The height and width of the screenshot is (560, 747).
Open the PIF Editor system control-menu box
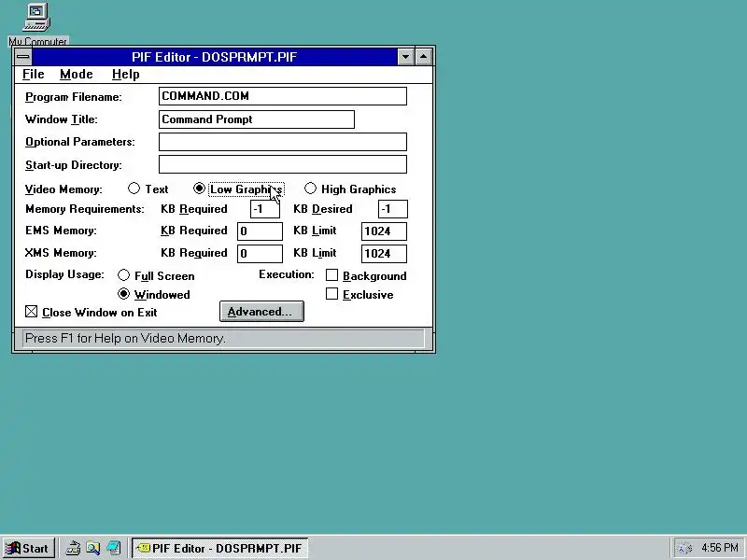[22, 57]
